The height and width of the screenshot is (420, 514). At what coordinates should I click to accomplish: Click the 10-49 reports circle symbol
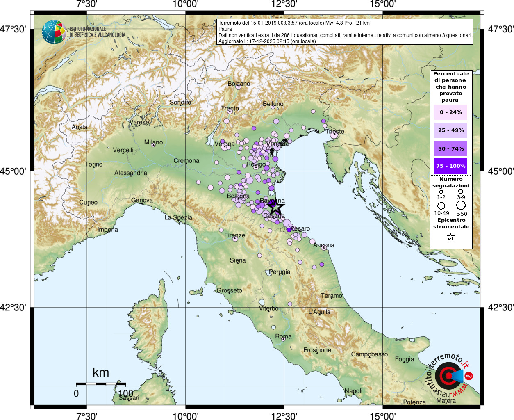(441, 205)
